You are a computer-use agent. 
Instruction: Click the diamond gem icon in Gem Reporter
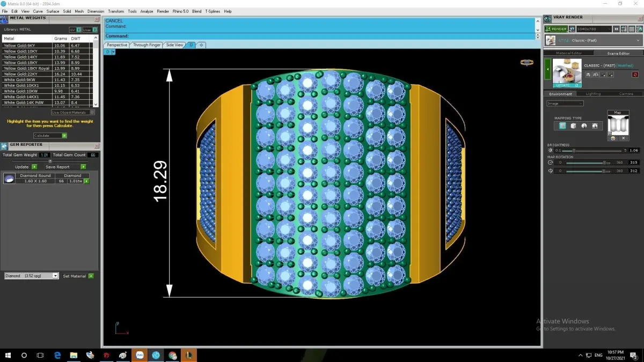9,179
